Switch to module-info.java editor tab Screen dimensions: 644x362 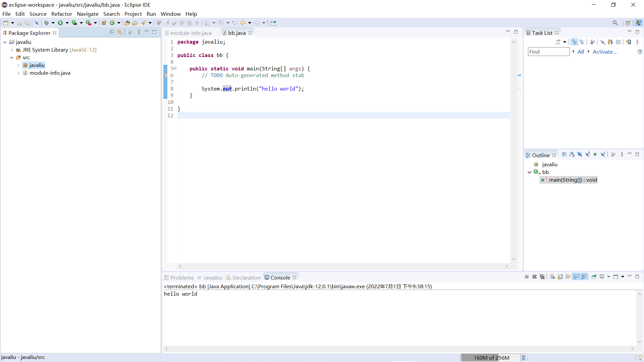click(x=191, y=33)
